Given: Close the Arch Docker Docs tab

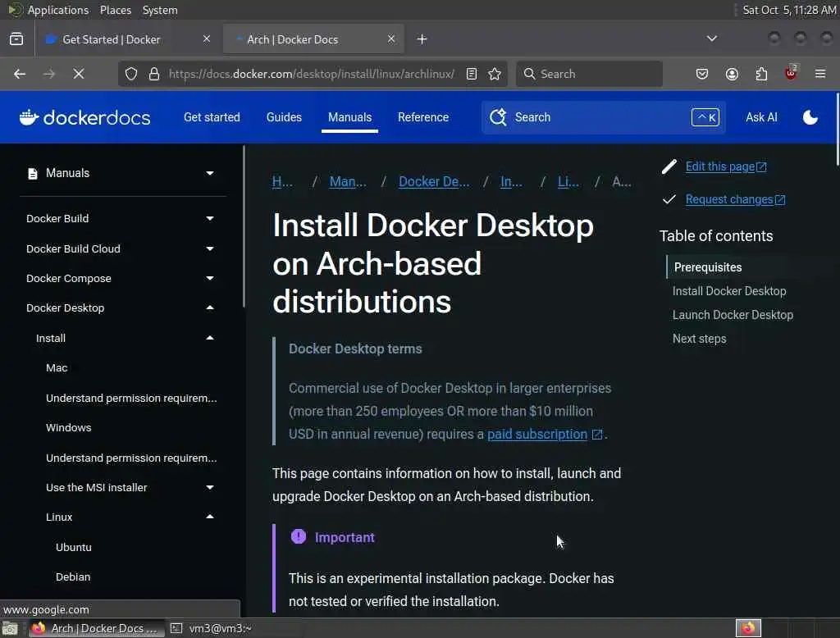Looking at the screenshot, I should tap(391, 39).
